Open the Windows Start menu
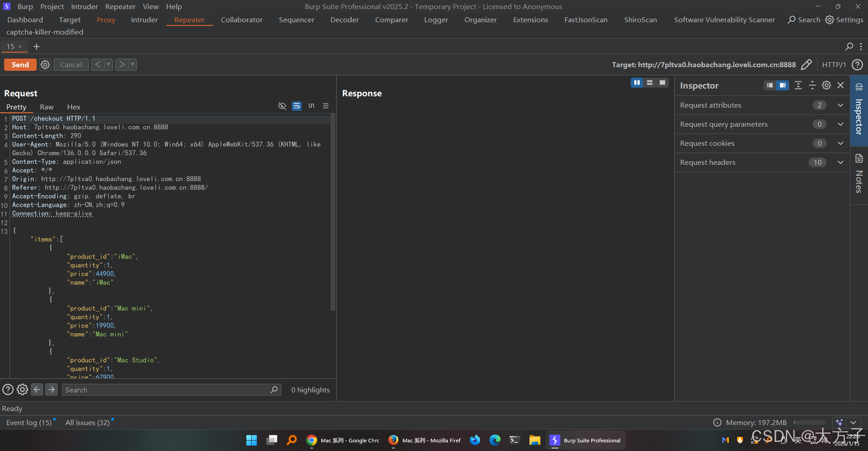The image size is (868, 451). pyautogui.click(x=251, y=440)
